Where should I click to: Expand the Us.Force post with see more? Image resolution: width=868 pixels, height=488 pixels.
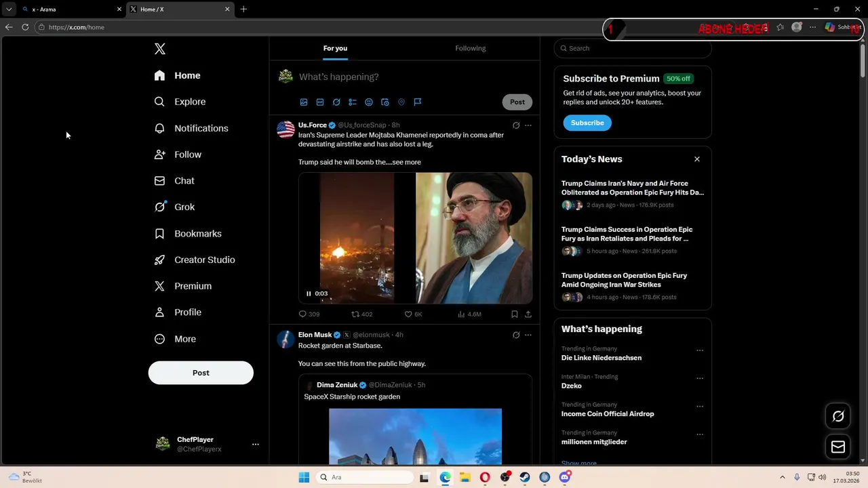[406, 162]
